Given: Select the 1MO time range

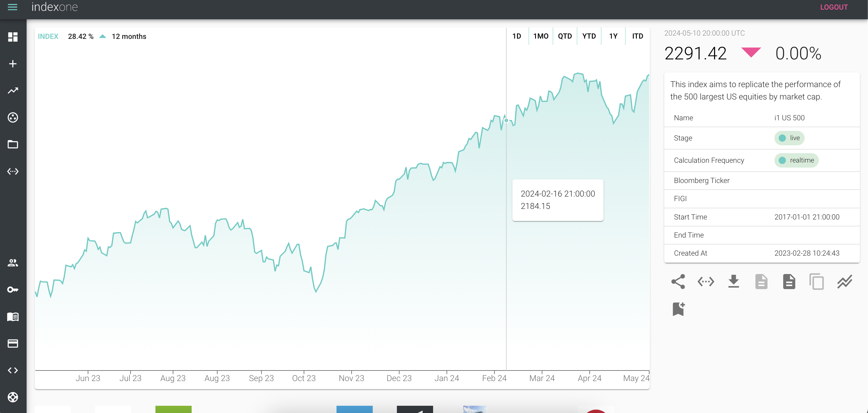Looking at the screenshot, I should (x=541, y=36).
